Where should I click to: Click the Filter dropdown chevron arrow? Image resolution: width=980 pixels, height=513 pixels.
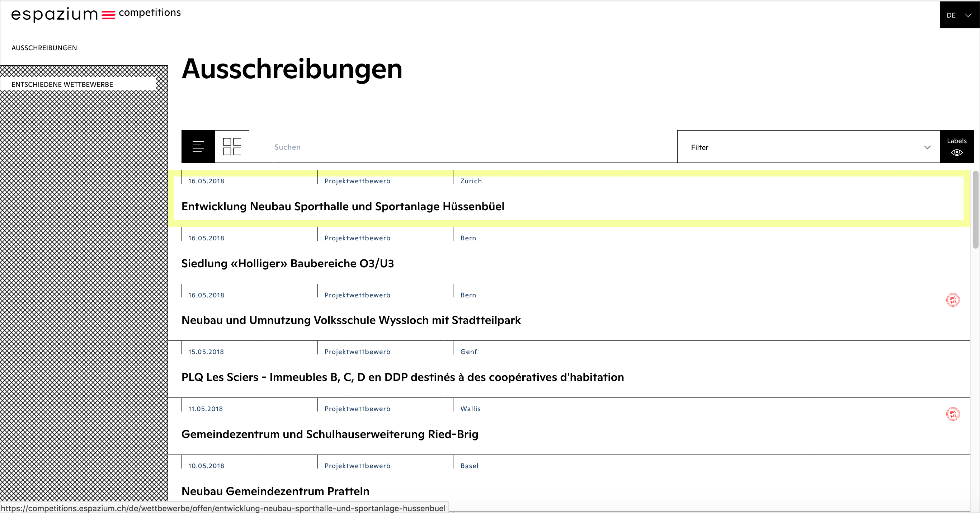[927, 147]
